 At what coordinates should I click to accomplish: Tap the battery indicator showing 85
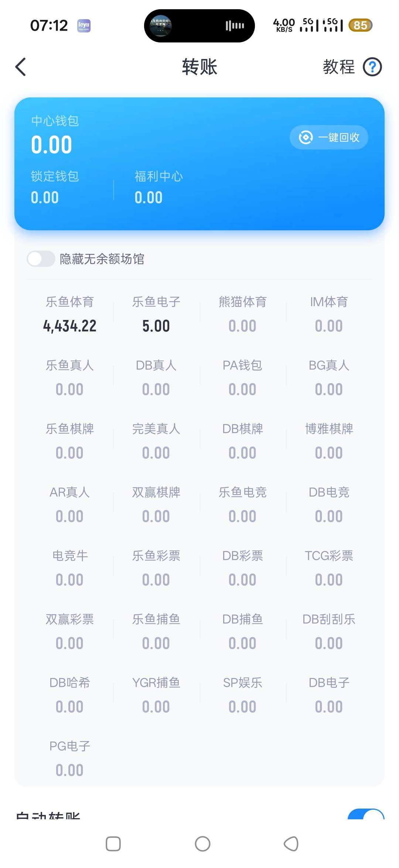360,25
